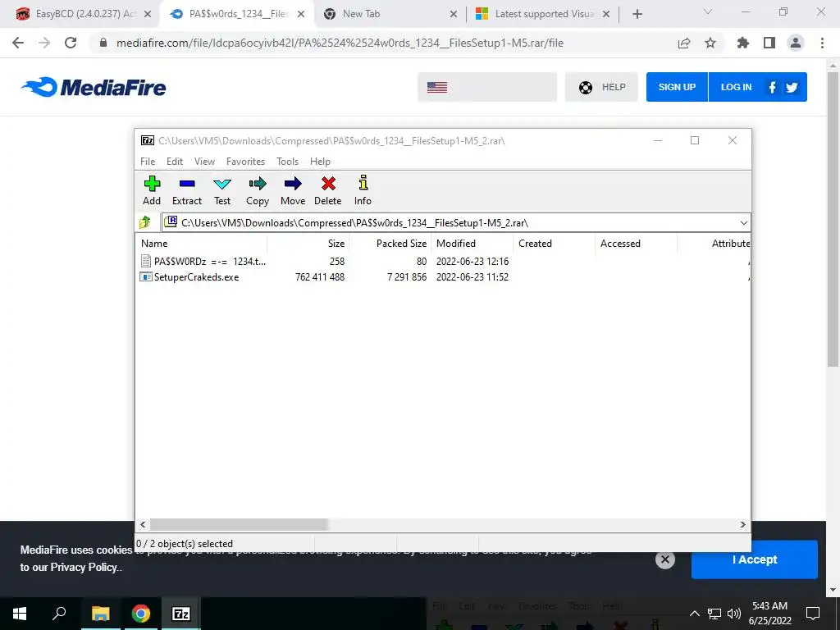Click the Share page icon in Chrome
Viewport: 840px width, 630px height.
(684, 43)
